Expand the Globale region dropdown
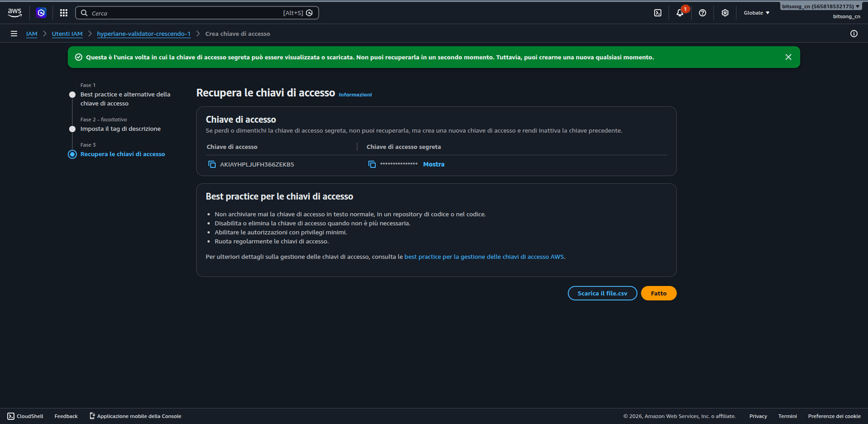 click(x=757, y=12)
